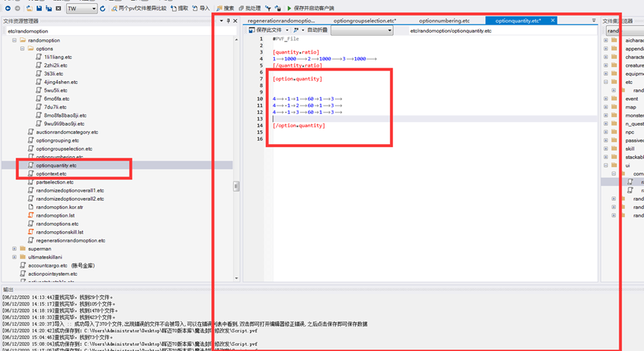644x351 pixels.
Task: Click 两个pvf文件差异比较 compare button
Action: pos(139,8)
